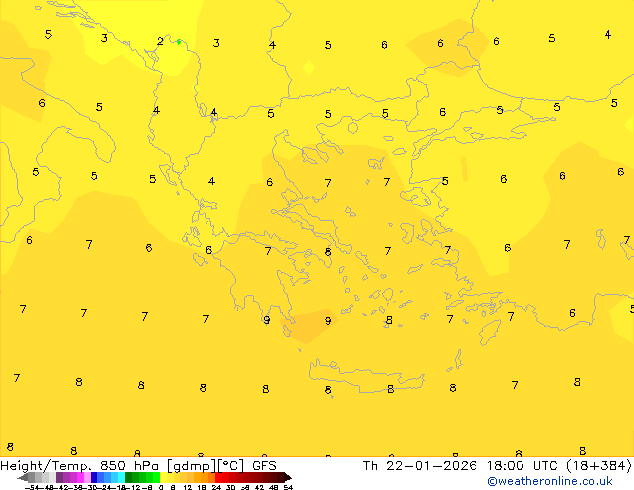This screenshot has height=490, width=634.
Task: Select the 54 label ending the legend
Action: [x=288, y=488]
